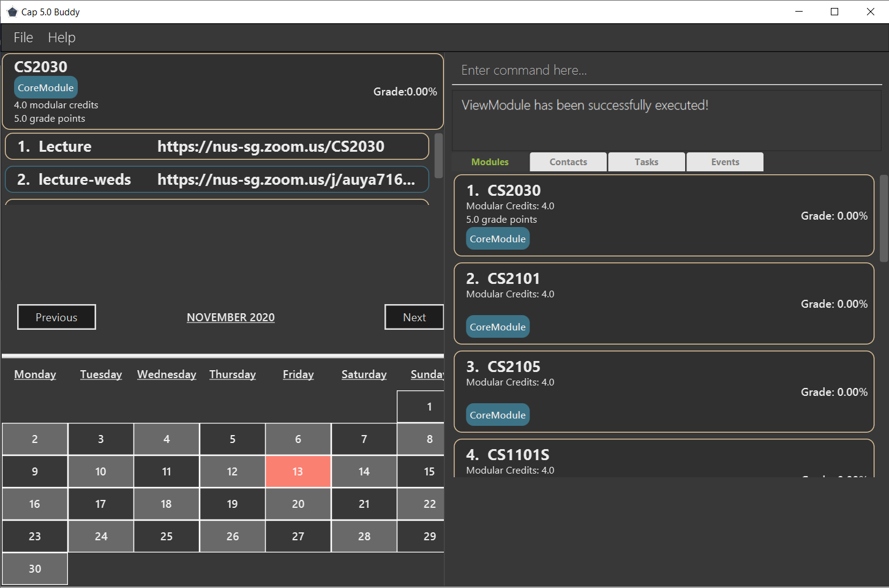Click calendar date 26

233,536
